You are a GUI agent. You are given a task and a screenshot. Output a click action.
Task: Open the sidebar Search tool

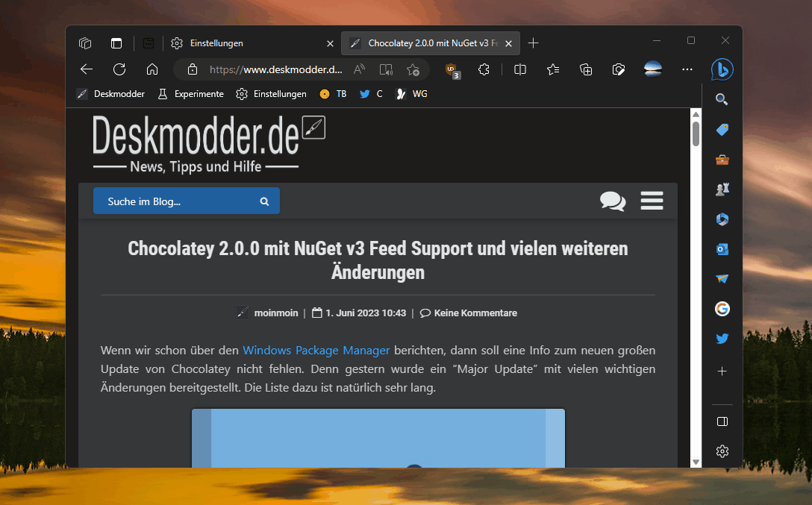722,99
